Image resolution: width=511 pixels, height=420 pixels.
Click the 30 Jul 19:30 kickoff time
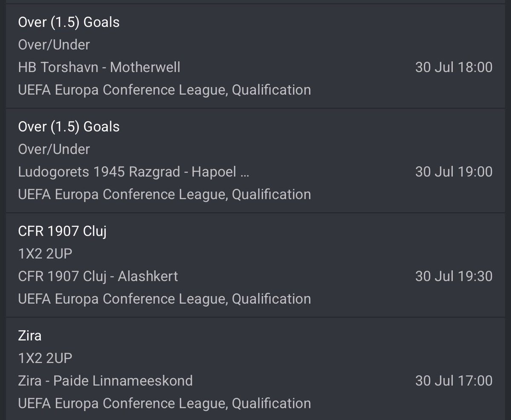(x=454, y=276)
